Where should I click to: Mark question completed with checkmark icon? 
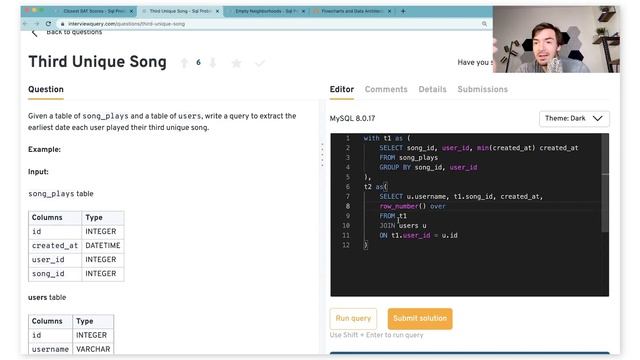(260, 63)
